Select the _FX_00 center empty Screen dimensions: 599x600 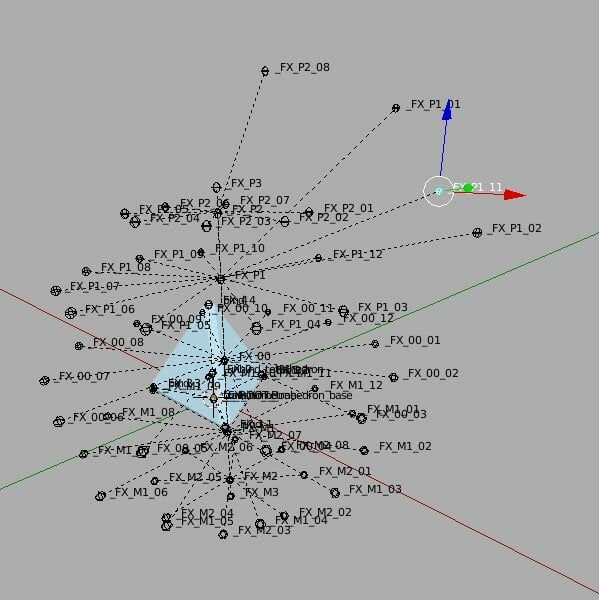coord(224,360)
